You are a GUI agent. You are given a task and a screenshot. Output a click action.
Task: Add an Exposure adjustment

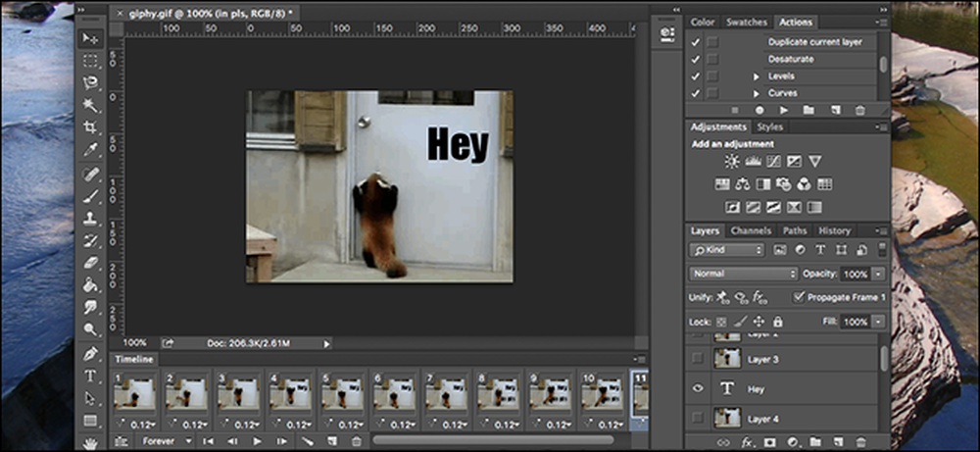(794, 162)
